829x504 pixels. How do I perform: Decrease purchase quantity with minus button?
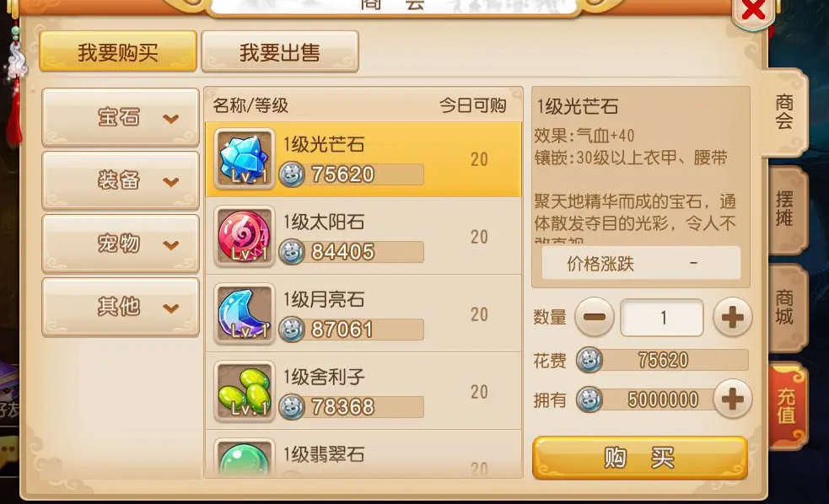[x=595, y=317]
